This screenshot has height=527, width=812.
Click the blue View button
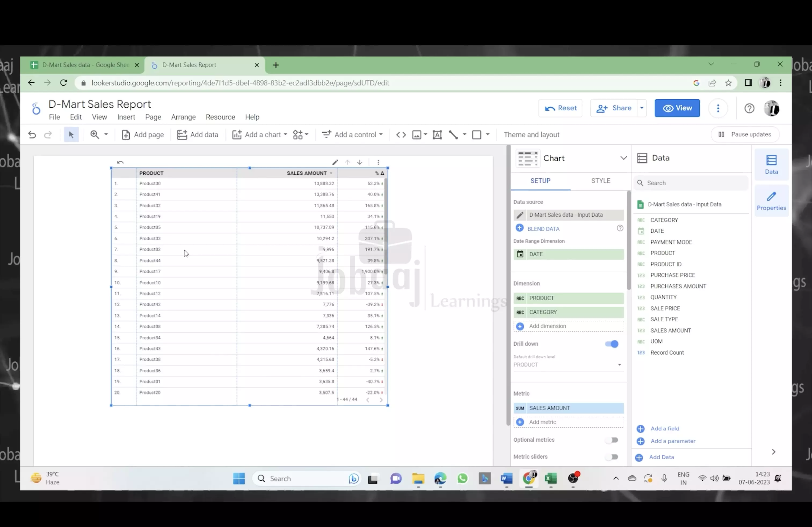click(x=677, y=108)
